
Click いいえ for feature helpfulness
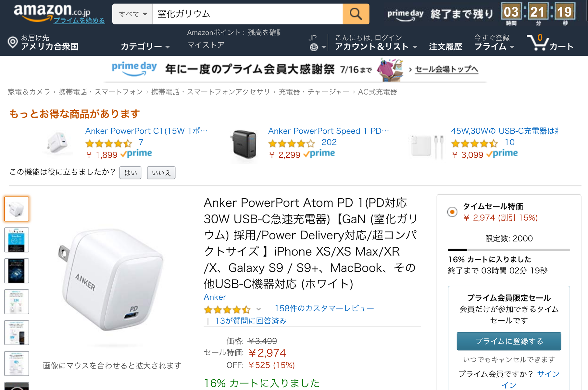(161, 173)
